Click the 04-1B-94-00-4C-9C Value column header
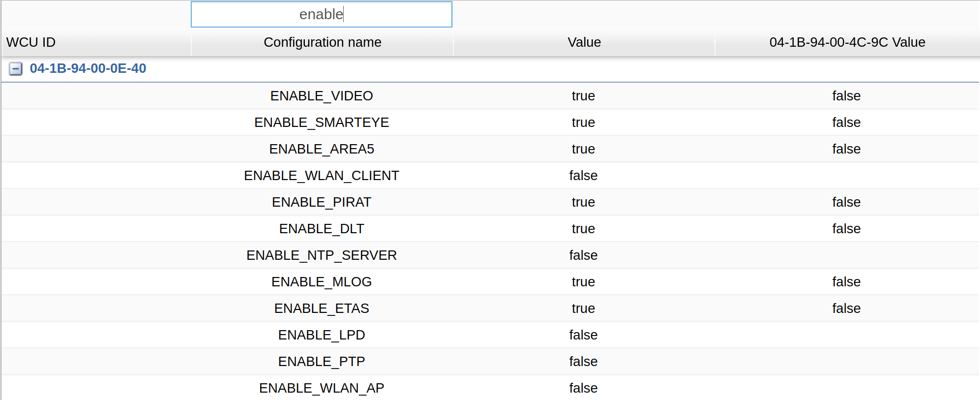 (847, 42)
